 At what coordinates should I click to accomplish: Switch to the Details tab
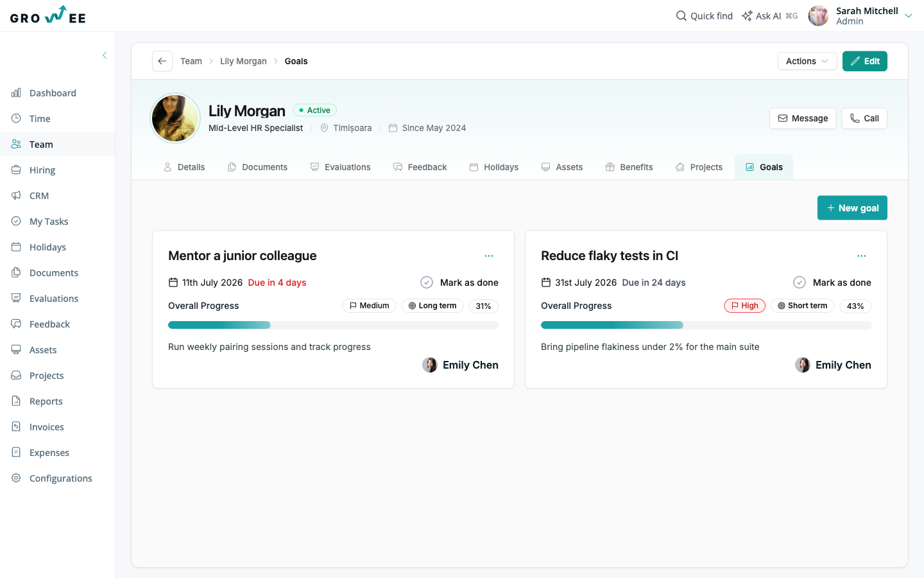click(184, 167)
